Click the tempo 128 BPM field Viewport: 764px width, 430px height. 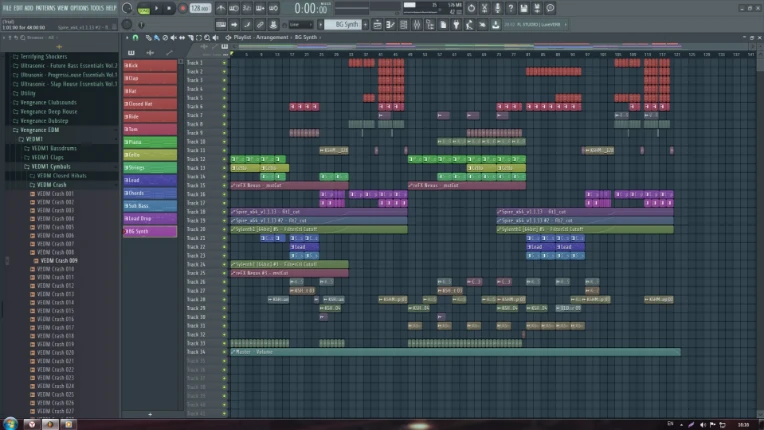200,8
